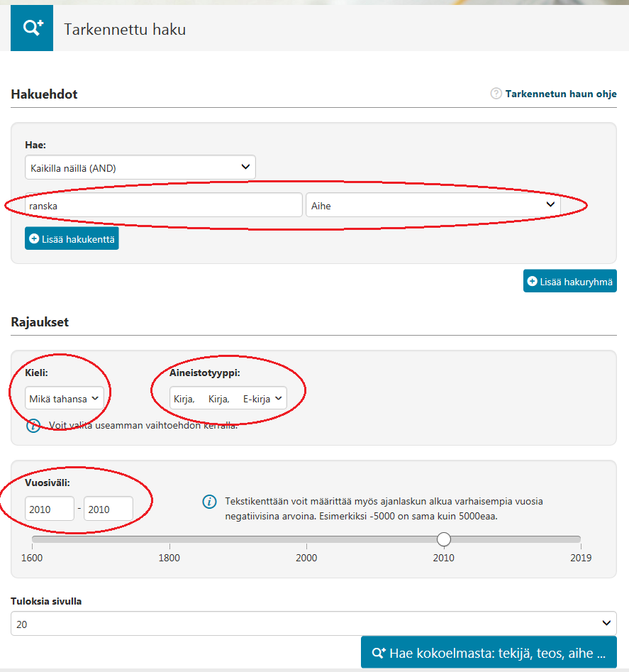Click the search term field containing ranska
Screen dimensions: 629x672
[x=163, y=205]
